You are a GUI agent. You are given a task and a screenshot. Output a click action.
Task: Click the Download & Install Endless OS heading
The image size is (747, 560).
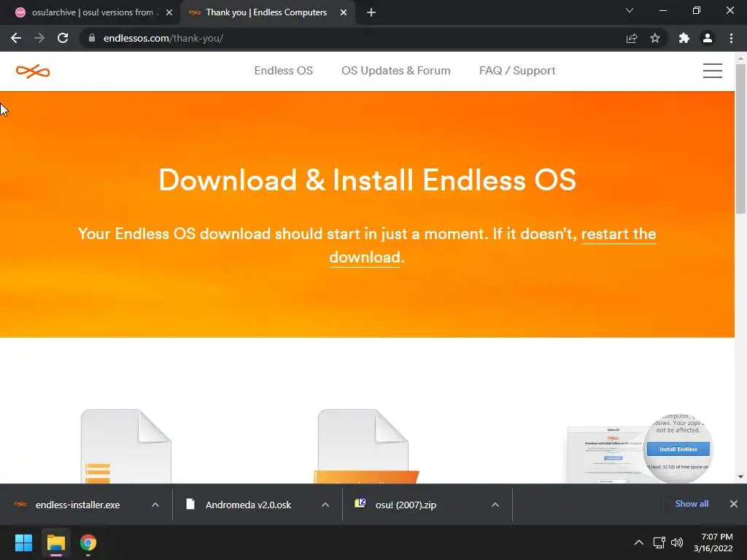click(x=368, y=180)
